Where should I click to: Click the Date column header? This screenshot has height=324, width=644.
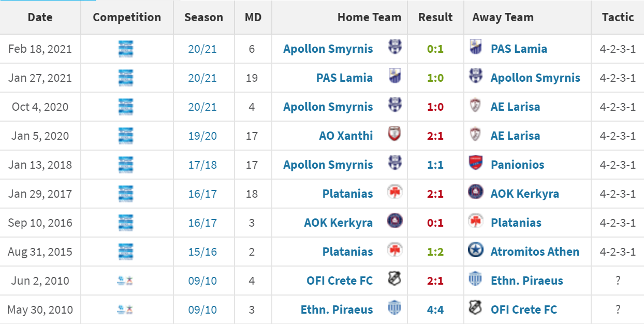click(x=40, y=17)
